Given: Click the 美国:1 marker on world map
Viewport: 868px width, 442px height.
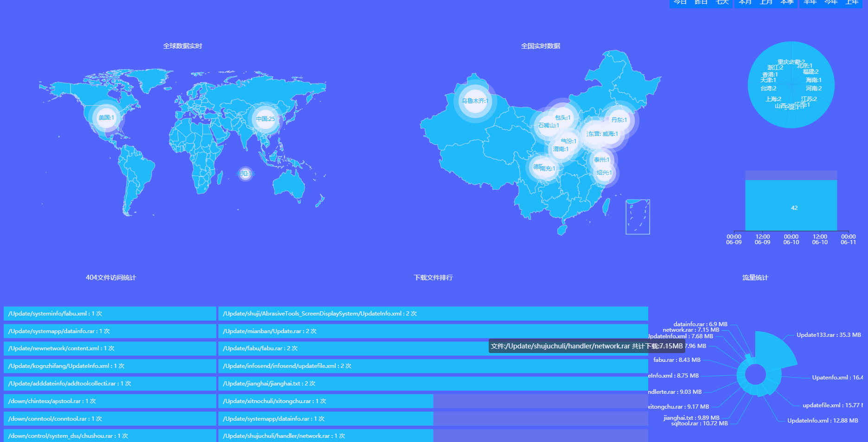Looking at the screenshot, I should [x=106, y=118].
